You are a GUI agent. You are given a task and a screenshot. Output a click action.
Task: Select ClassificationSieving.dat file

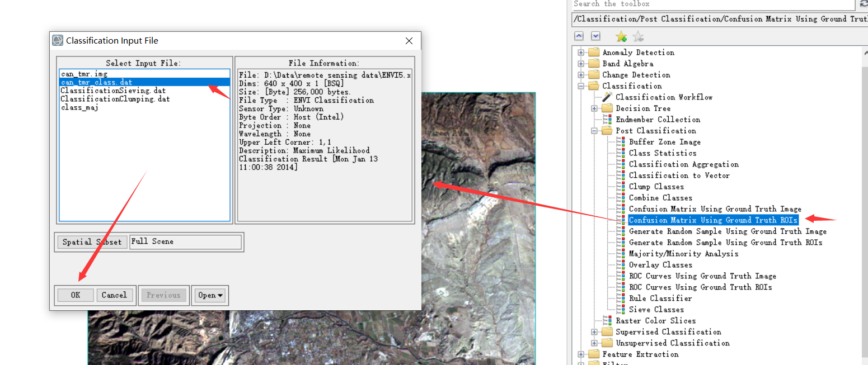coord(113,91)
